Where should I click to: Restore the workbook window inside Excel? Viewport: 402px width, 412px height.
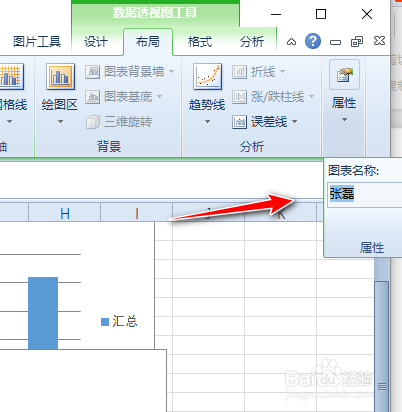[357, 42]
